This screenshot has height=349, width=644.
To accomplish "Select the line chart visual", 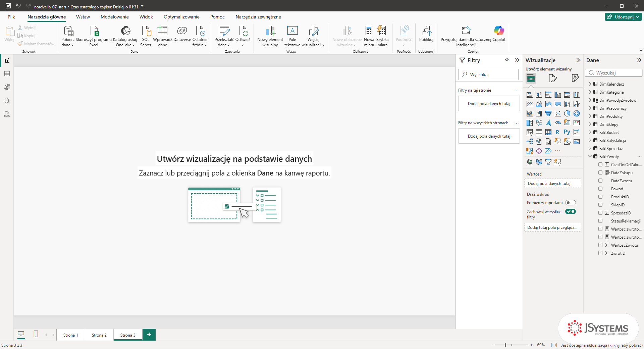I will click(530, 104).
